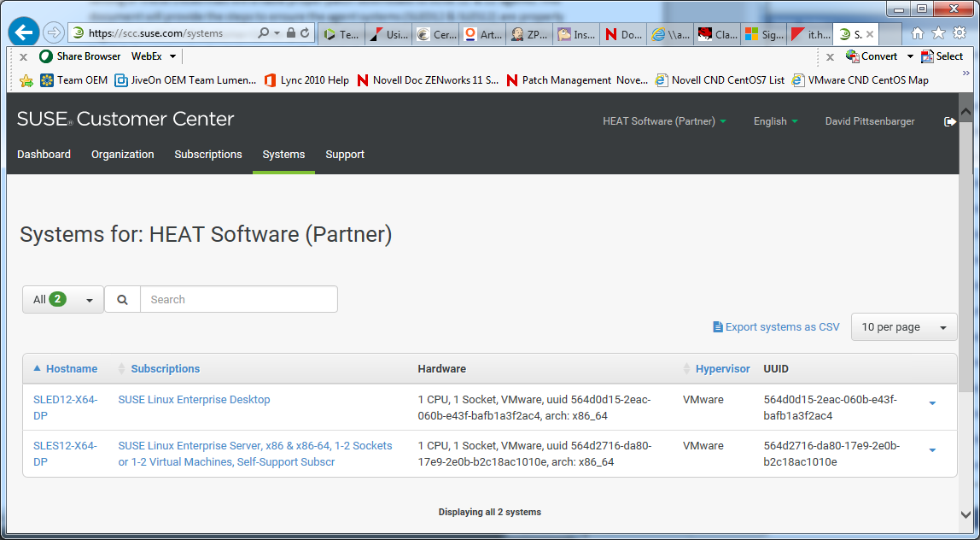The width and height of the screenshot is (980, 540).
Task: Expand actions arrow for SLES12-X64-DP row
Action: [x=932, y=450]
